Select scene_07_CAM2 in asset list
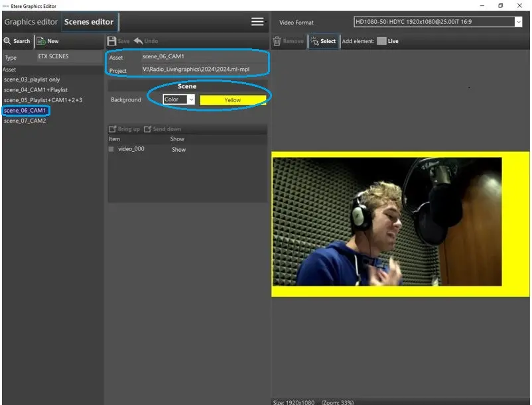The height and width of the screenshot is (405, 532). pyautogui.click(x=25, y=121)
